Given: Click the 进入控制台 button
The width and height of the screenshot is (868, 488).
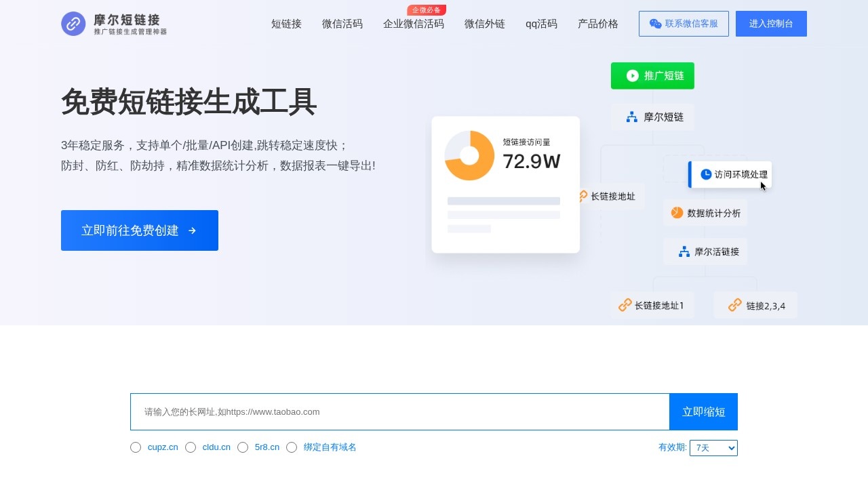Looking at the screenshot, I should click(x=771, y=23).
